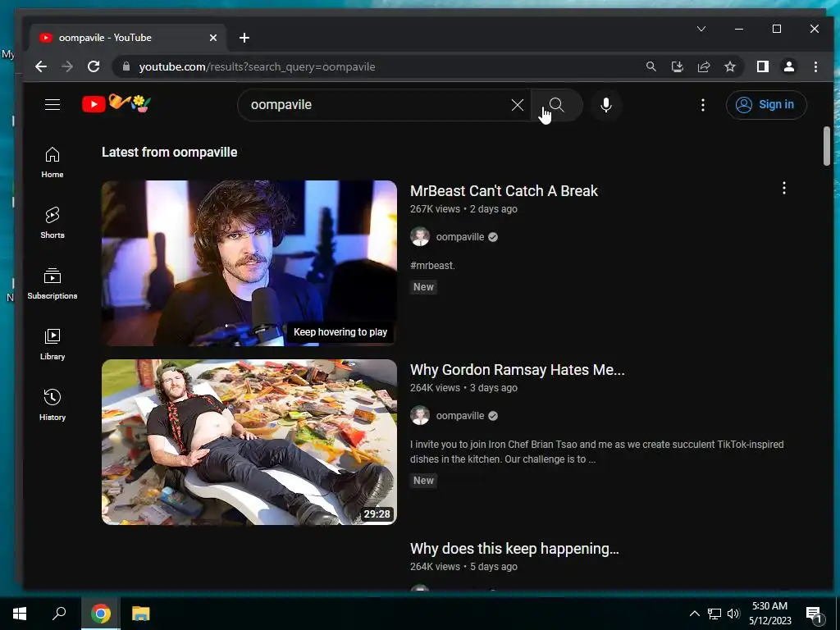Open the tab search chevron dropdown
The width and height of the screenshot is (840, 630).
[701, 29]
